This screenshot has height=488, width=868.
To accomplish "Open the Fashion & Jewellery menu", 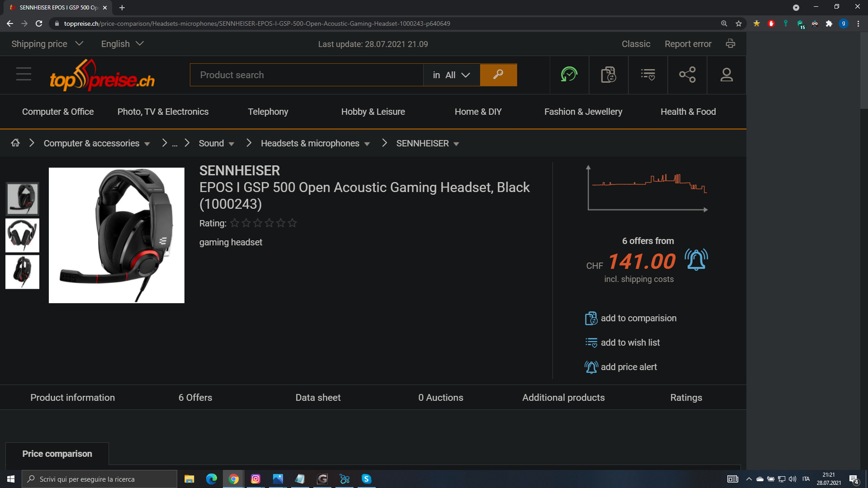I will (x=583, y=112).
